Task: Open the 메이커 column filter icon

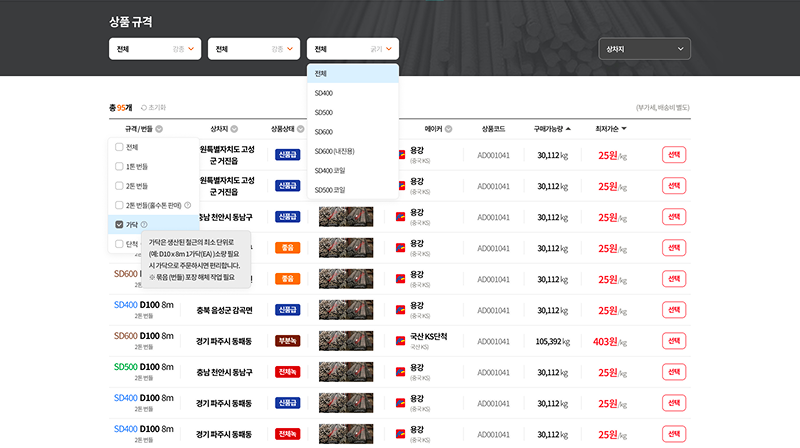Action: (449, 129)
